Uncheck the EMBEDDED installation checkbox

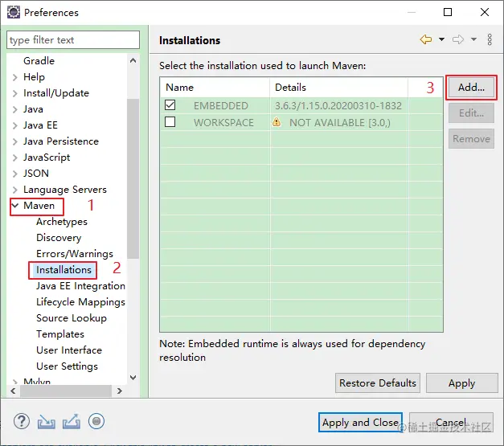click(x=170, y=105)
